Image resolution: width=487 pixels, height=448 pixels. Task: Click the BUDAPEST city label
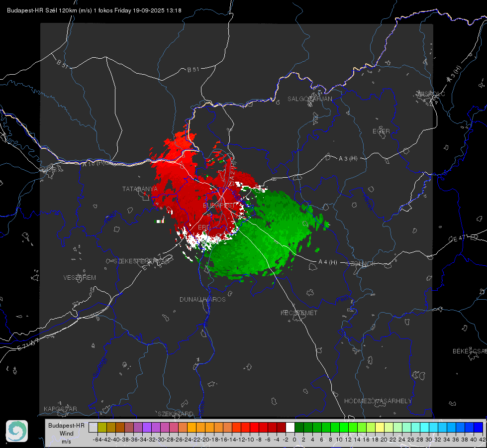219,206
